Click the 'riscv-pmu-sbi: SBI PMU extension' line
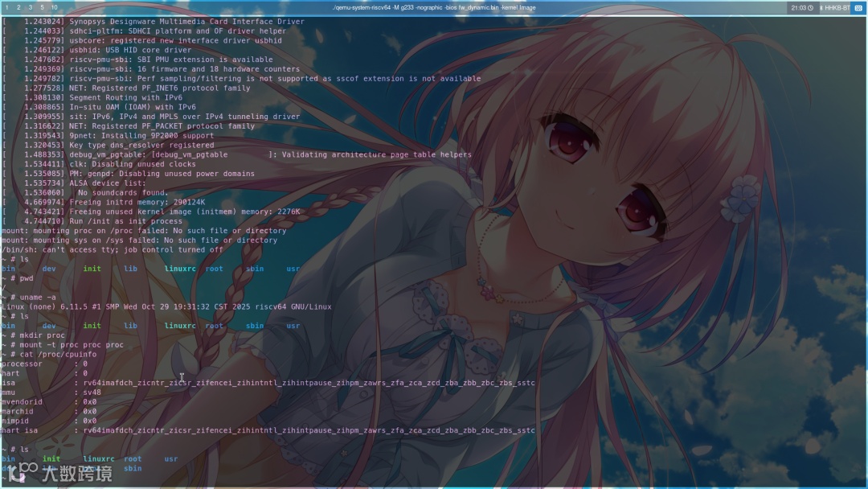Image resolution: width=868 pixels, height=489 pixels. 137,60
